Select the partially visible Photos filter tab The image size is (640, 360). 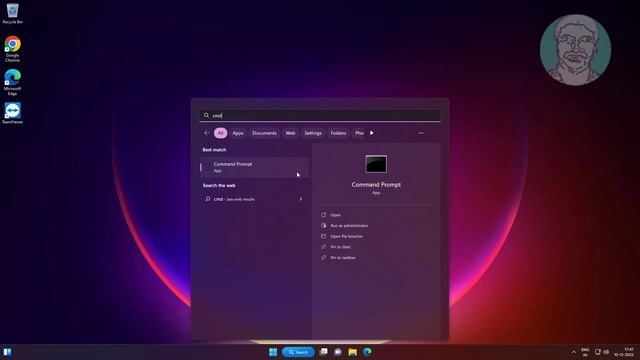[x=358, y=133]
